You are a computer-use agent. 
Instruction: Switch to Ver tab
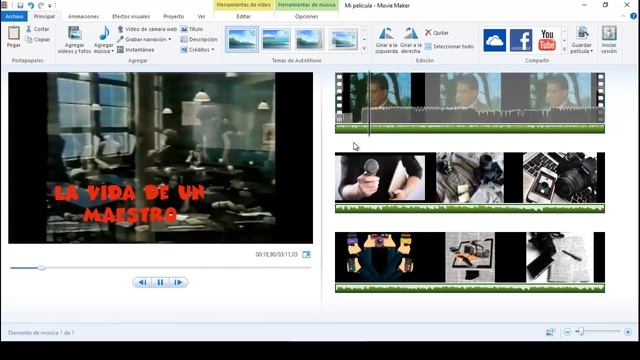pos(201,16)
